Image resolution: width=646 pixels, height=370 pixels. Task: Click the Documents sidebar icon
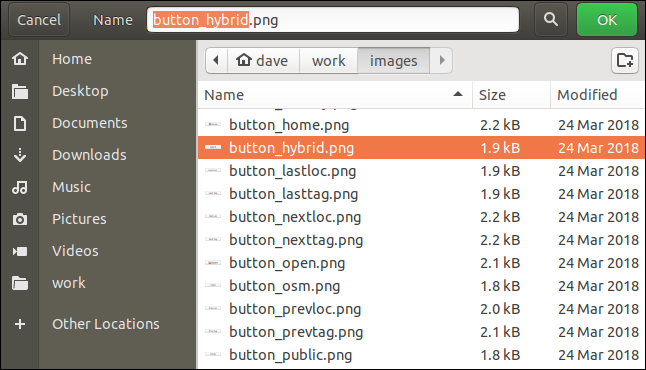tap(20, 123)
